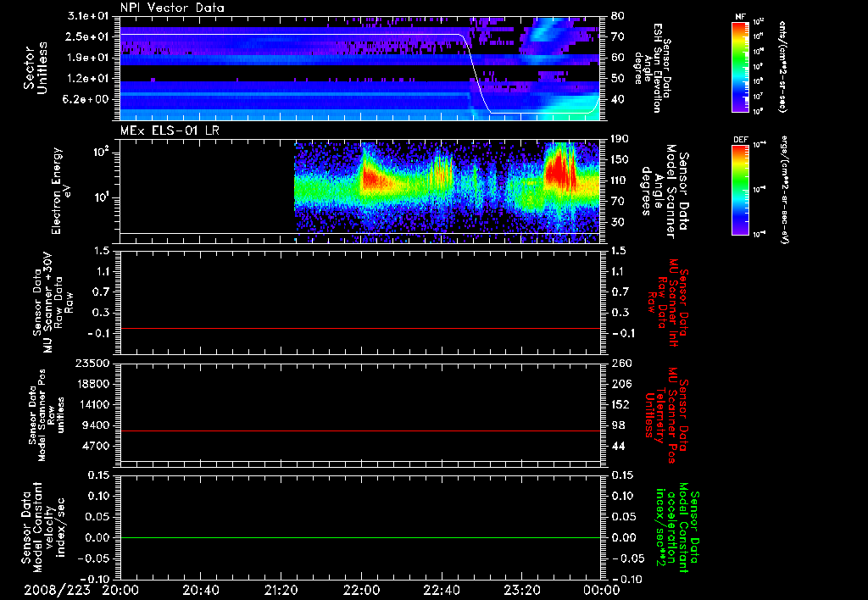Click the '50' sun elevation tick label
The height and width of the screenshot is (600, 868).
618,79
